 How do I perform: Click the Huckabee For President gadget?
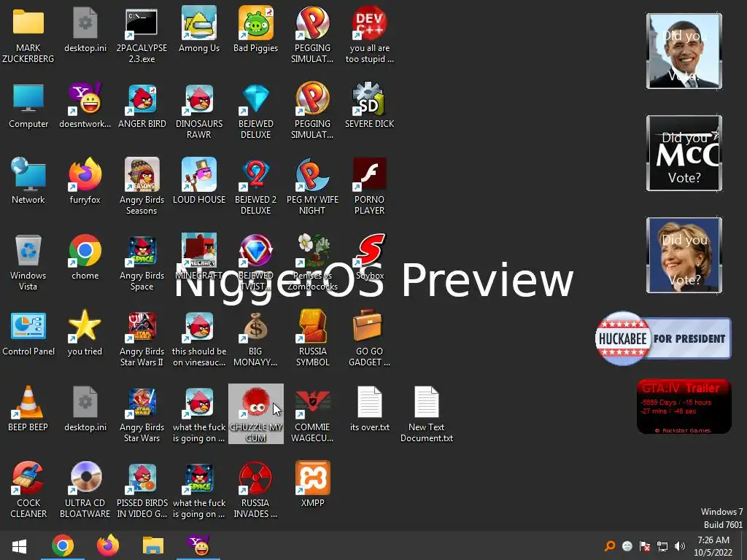coord(663,338)
